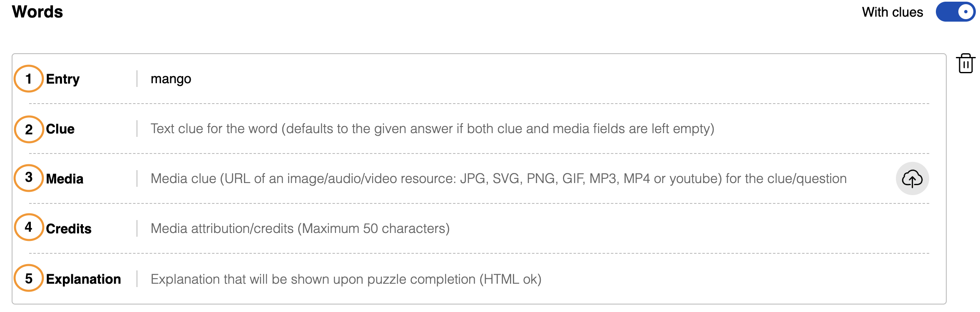Click the Explanation row label
The height and width of the screenshot is (312, 980).
(x=83, y=279)
